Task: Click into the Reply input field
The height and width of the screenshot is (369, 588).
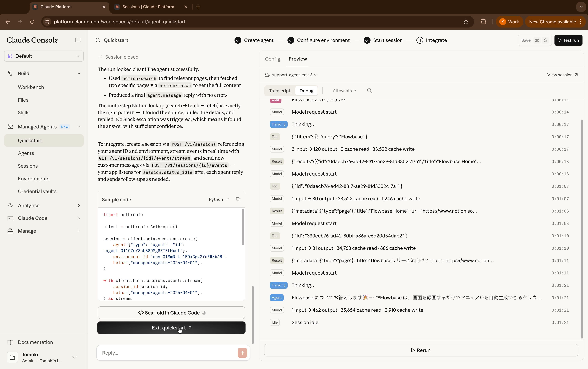Action: click(168, 353)
